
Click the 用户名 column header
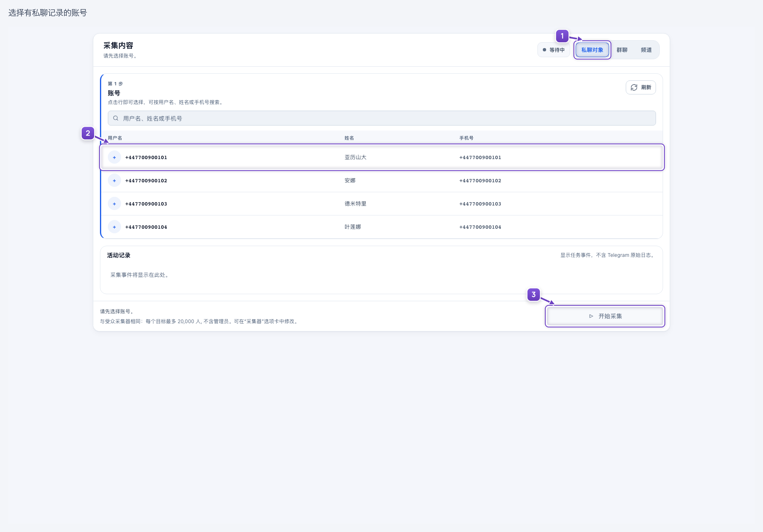click(115, 138)
